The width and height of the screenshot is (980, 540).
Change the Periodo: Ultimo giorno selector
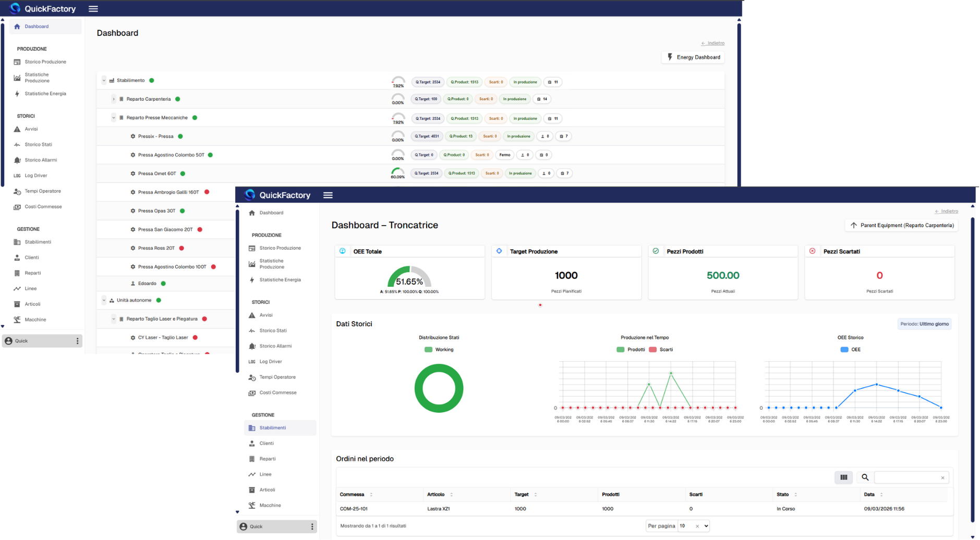coord(924,324)
